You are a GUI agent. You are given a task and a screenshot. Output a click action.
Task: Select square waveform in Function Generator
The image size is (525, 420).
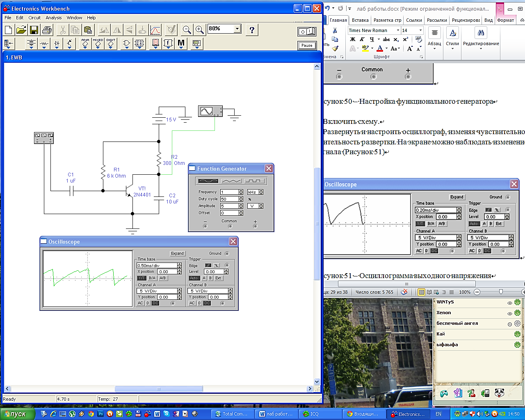(254, 181)
